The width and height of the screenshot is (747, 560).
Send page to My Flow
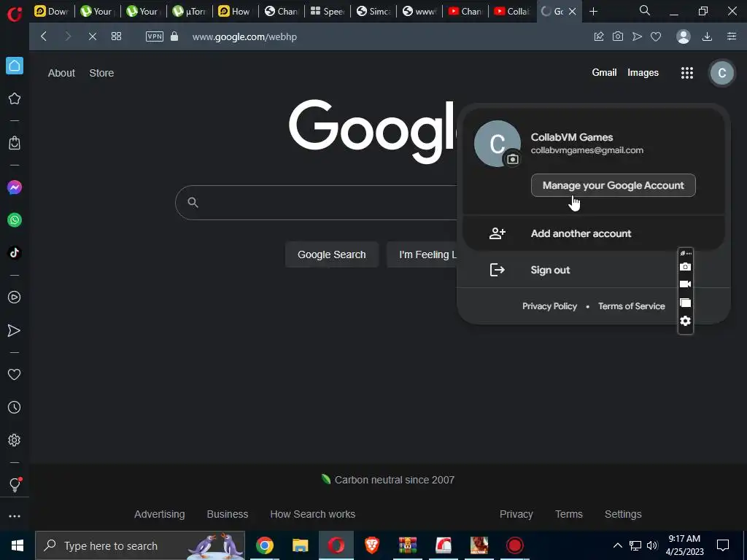click(637, 36)
